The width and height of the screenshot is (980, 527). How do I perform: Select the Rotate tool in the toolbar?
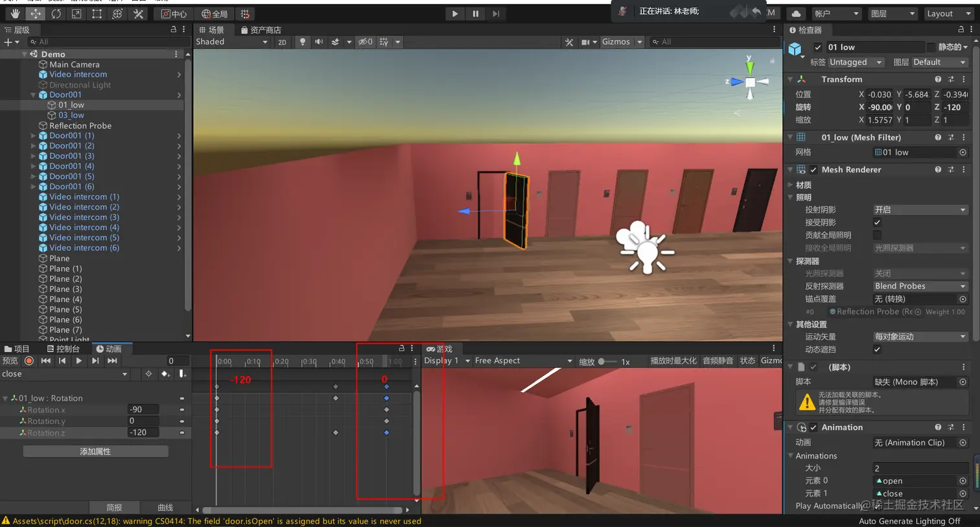coord(56,14)
